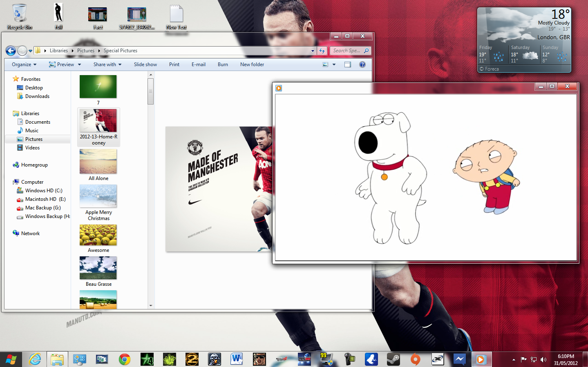The width and height of the screenshot is (588, 367).
Task: Open Music library
Action: click(x=31, y=131)
